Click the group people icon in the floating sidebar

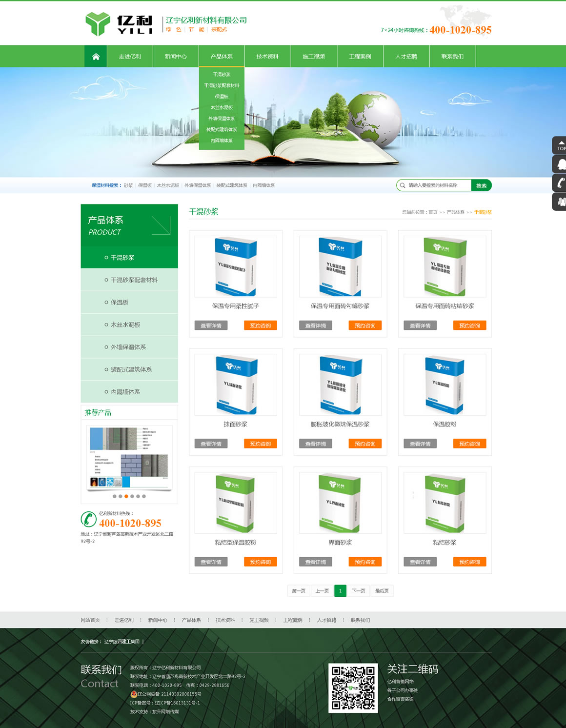[561, 202]
